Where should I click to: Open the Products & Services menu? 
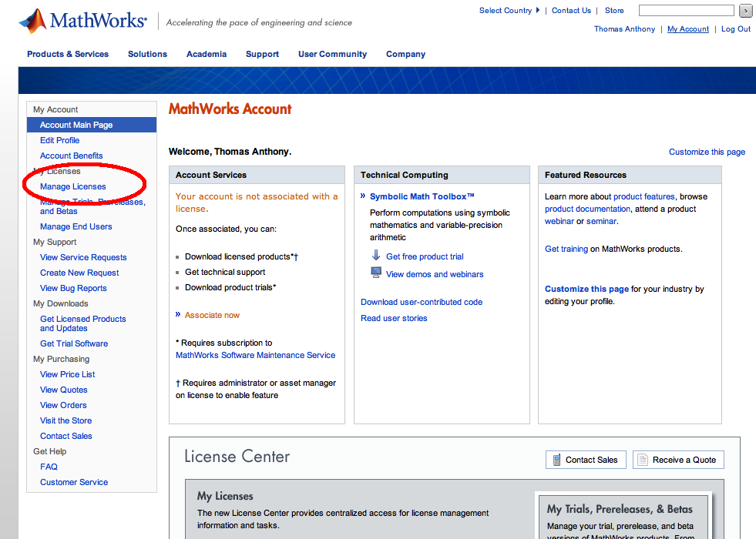click(68, 54)
